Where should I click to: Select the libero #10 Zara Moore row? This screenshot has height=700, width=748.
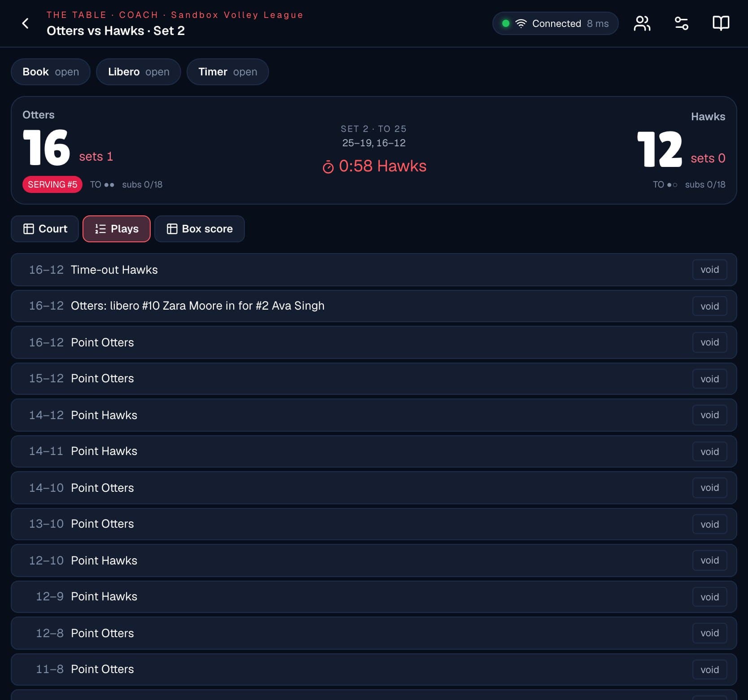(374, 306)
